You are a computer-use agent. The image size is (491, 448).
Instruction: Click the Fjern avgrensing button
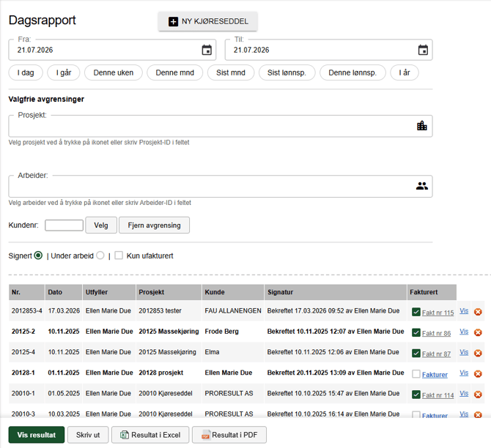pos(154,225)
